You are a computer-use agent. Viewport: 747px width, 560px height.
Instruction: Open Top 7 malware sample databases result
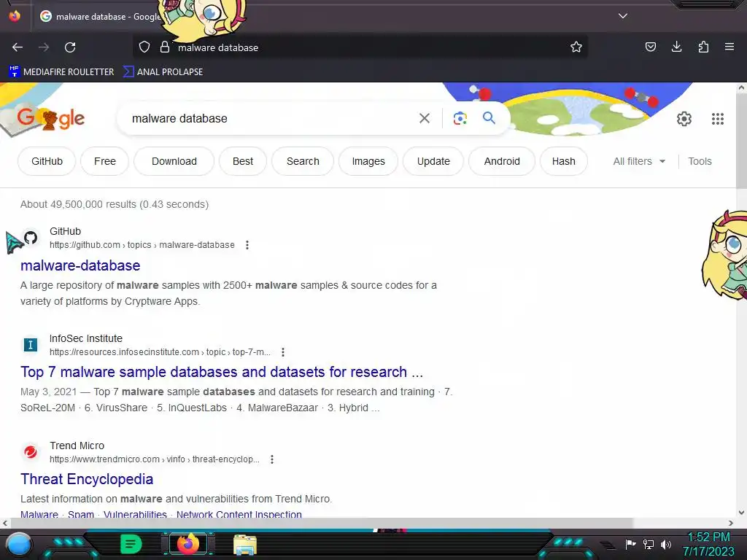pos(222,372)
